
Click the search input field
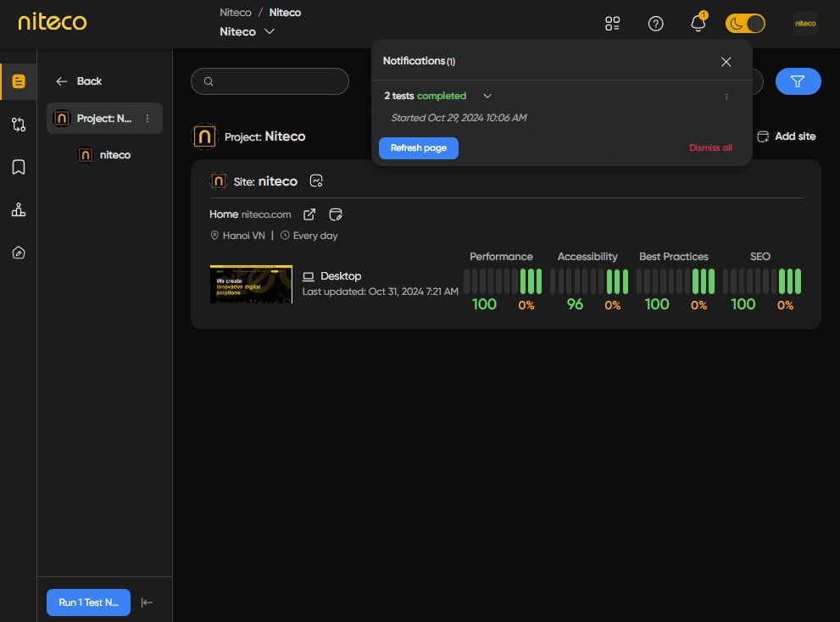pos(270,81)
